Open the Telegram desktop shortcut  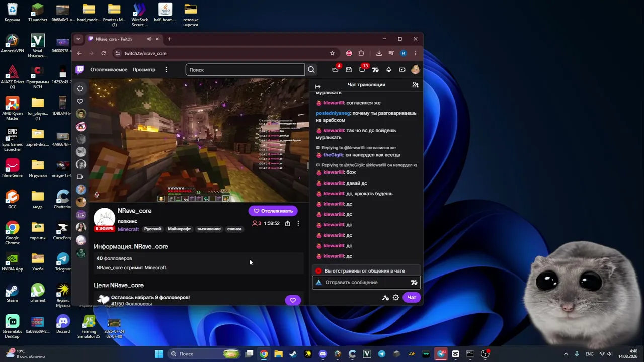point(63,261)
